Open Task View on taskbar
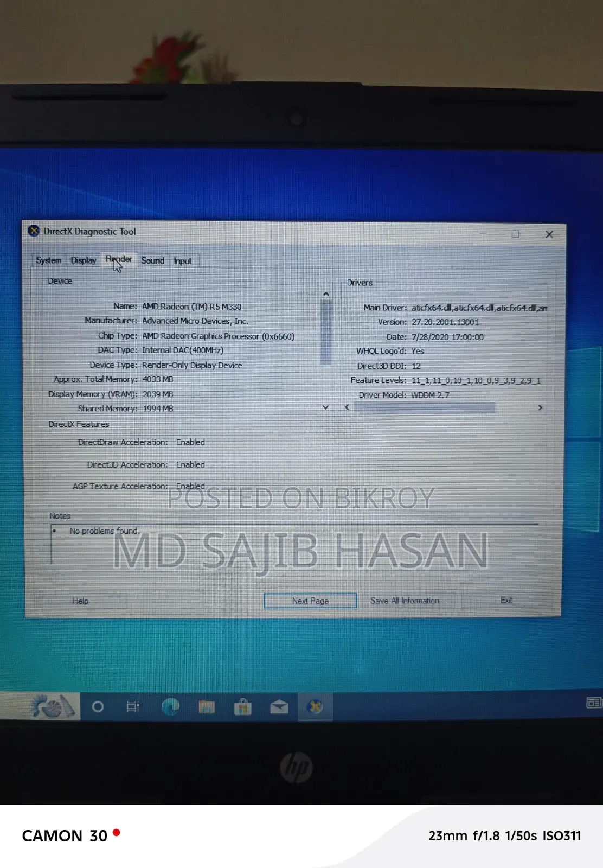 [x=133, y=707]
